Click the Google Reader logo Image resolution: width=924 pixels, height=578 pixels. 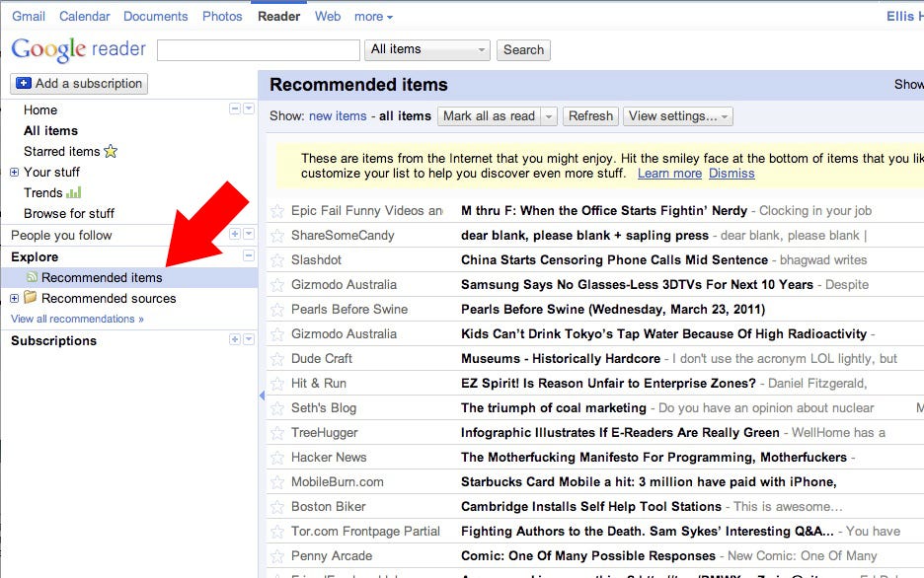tap(78, 49)
